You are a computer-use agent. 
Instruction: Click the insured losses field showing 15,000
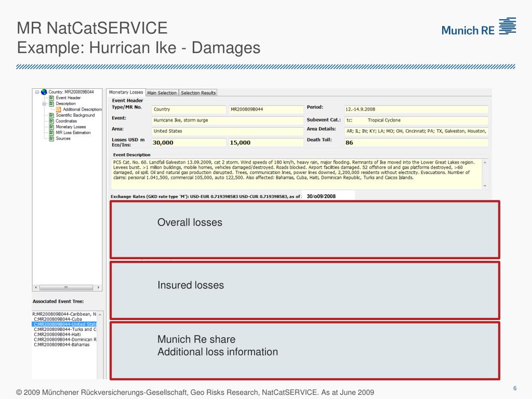(x=265, y=142)
